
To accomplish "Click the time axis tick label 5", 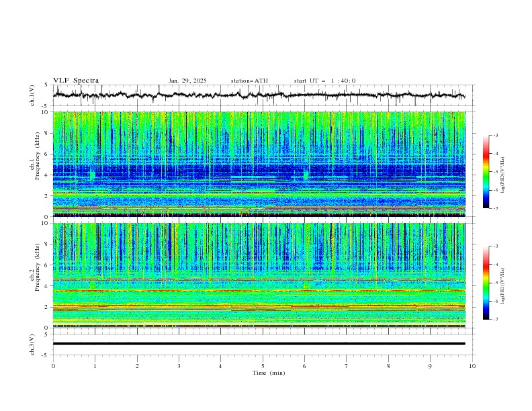I will point(263,366).
